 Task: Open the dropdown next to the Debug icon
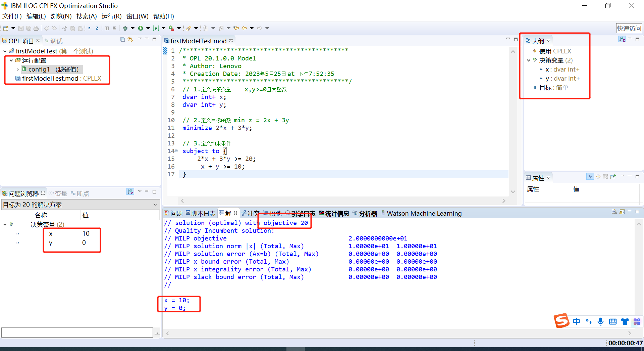click(132, 28)
